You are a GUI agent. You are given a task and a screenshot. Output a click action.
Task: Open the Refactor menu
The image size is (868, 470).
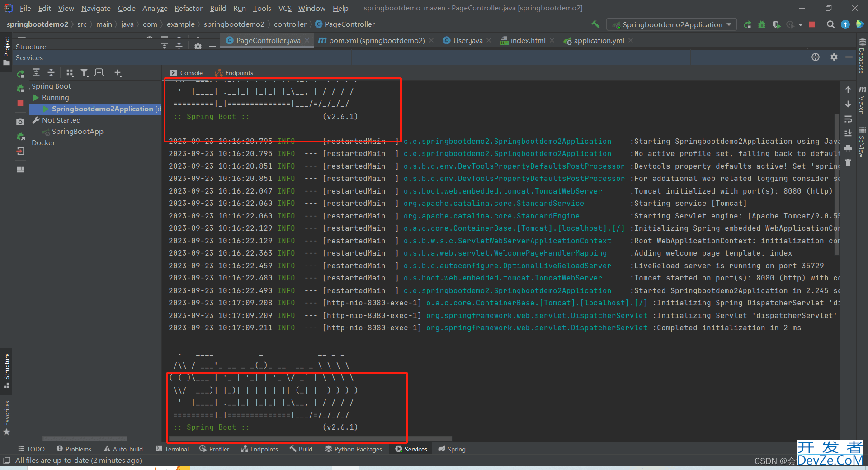pos(188,8)
